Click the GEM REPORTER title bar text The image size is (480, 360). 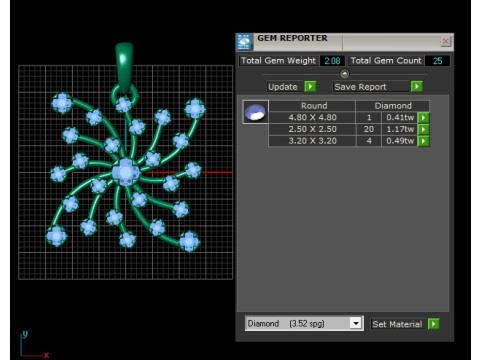[292, 38]
